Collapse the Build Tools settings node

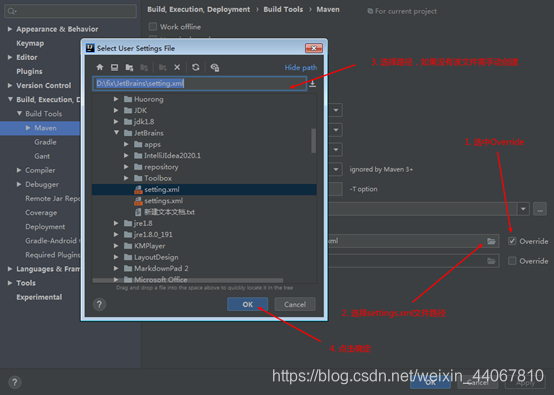pyautogui.click(x=19, y=113)
